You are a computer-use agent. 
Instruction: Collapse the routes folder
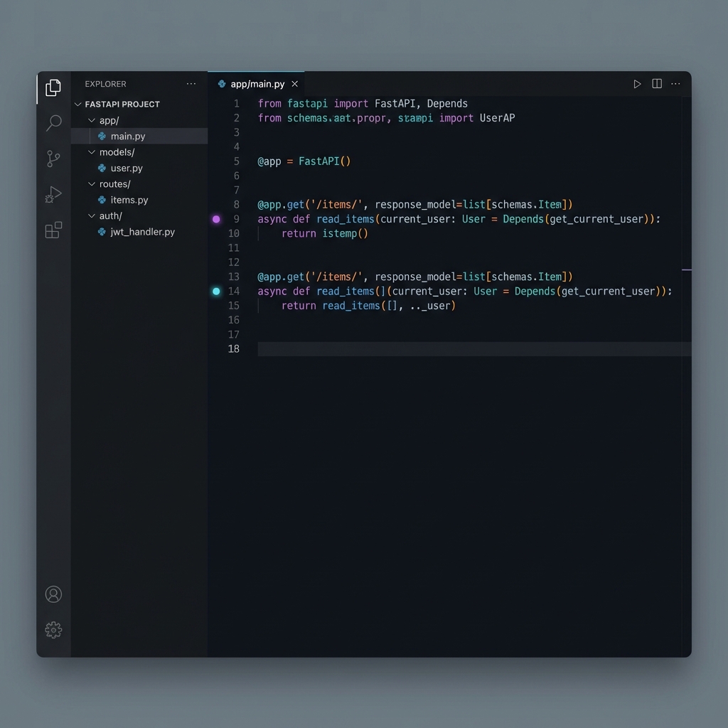[92, 183]
